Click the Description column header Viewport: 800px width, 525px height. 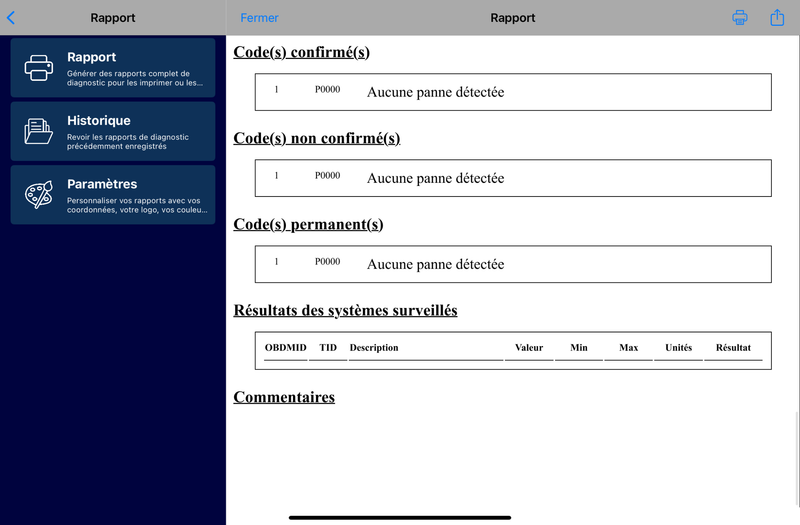(374, 347)
